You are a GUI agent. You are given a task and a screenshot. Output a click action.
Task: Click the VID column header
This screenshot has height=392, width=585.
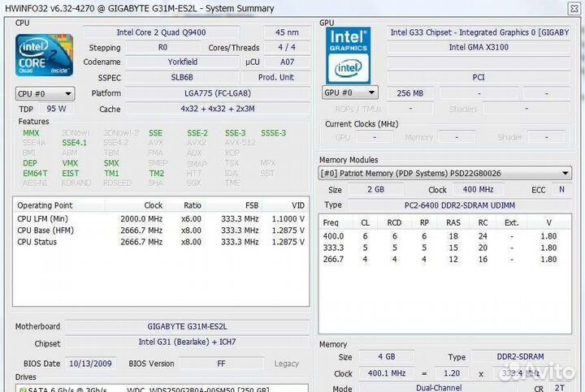click(x=285, y=205)
